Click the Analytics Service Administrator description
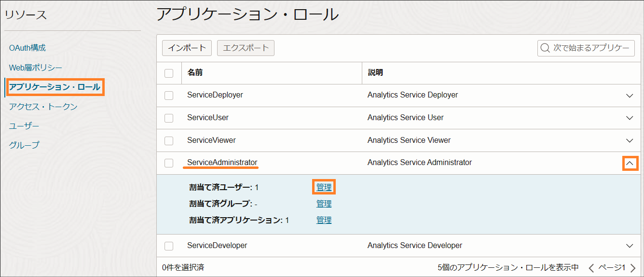 click(420, 163)
